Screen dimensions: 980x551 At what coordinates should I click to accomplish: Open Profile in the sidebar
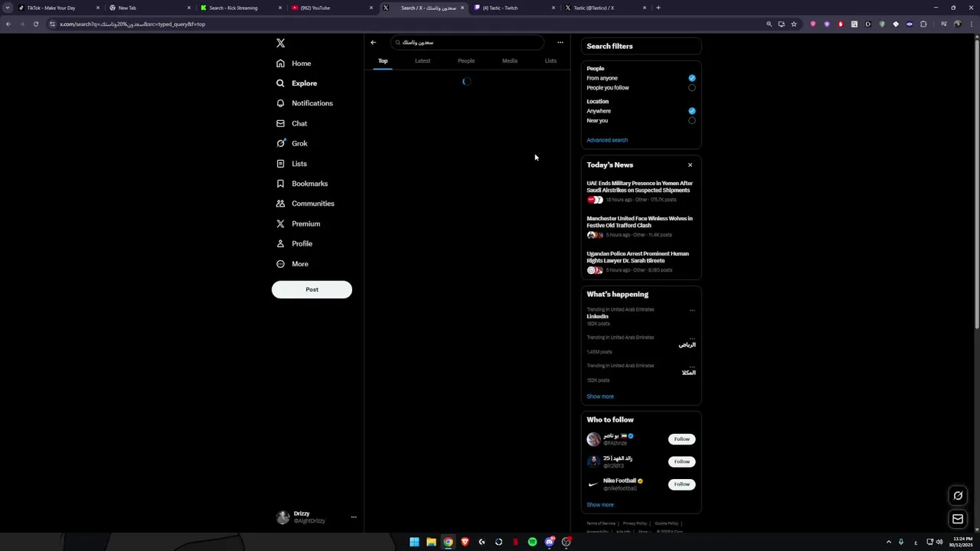coord(295,243)
